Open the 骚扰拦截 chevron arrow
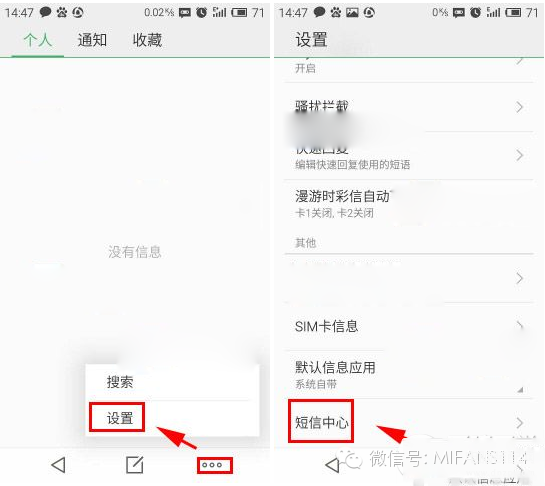 [x=519, y=107]
